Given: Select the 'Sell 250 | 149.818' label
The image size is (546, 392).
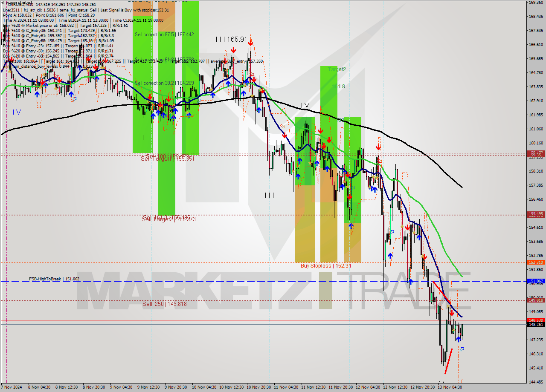Looking at the screenshot, I should point(164,304).
